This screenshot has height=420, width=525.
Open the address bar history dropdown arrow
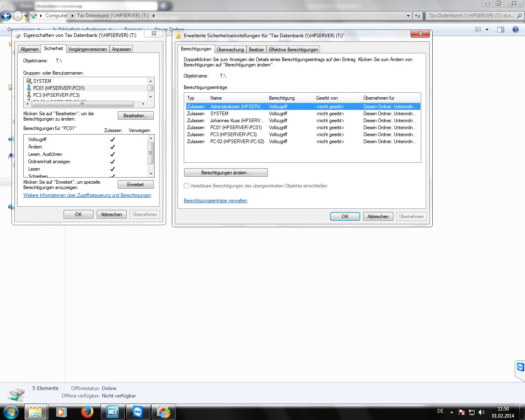pyautogui.click(x=408, y=16)
